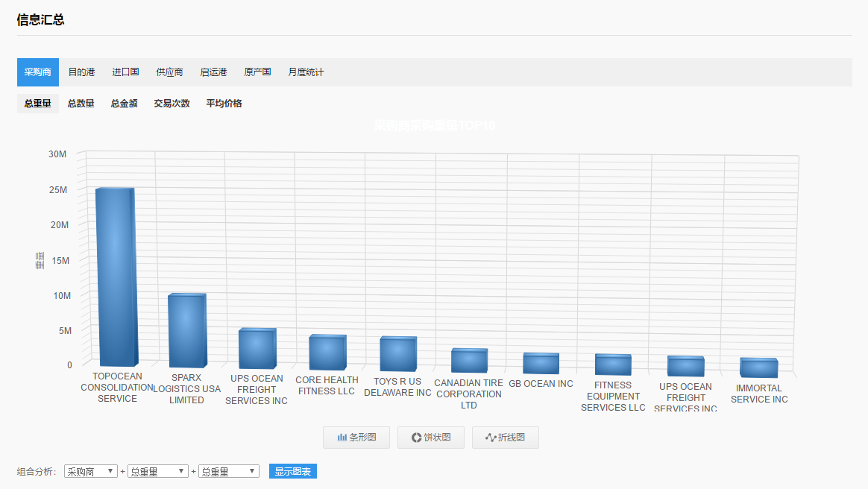Viewport: 868px width, 489px height.
Task: Switch metric to 总数量
Action: 81,104
